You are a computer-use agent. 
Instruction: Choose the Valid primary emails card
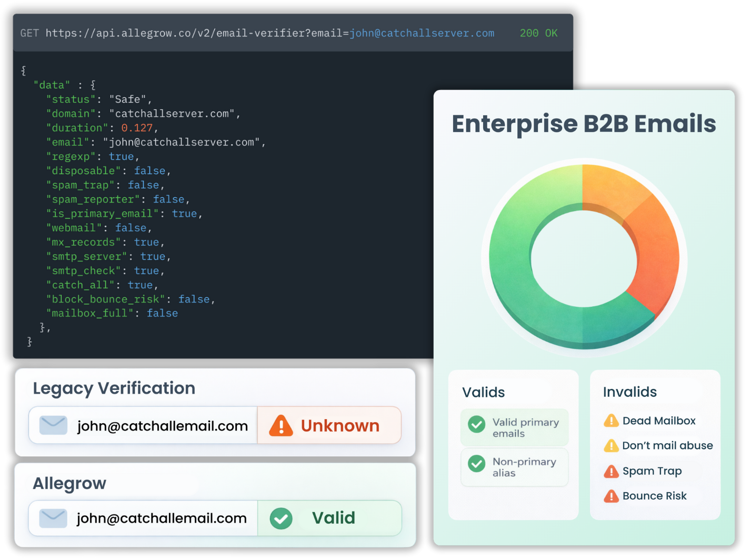[515, 427]
